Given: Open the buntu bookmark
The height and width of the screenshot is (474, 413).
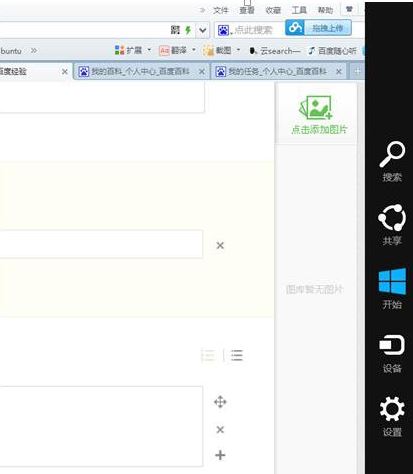Looking at the screenshot, I should coord(11,51).
